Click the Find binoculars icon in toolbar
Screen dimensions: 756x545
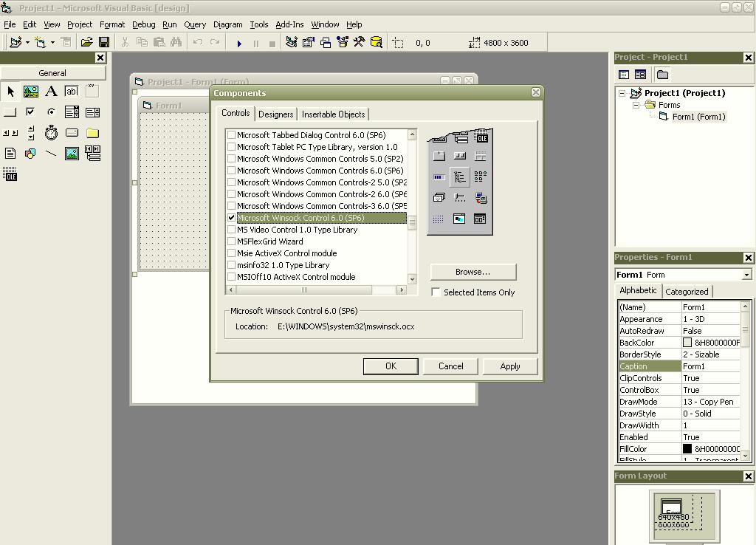pos(176,42)
